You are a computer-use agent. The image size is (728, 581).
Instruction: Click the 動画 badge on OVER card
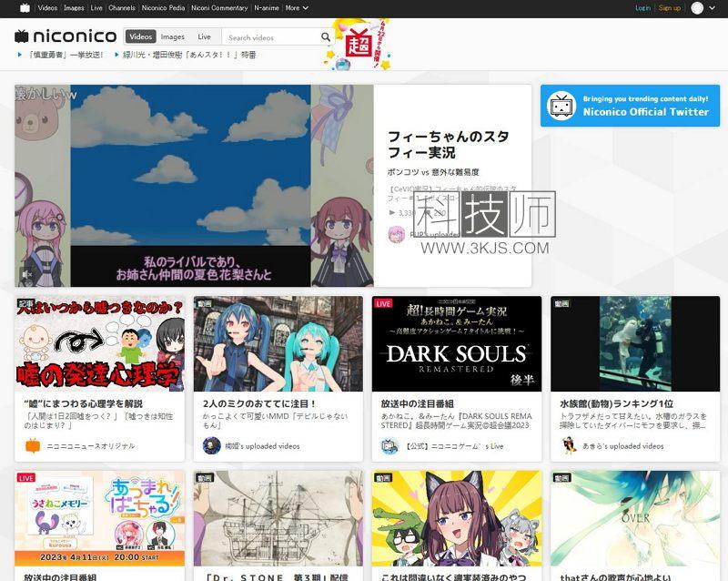click(561, 478)
